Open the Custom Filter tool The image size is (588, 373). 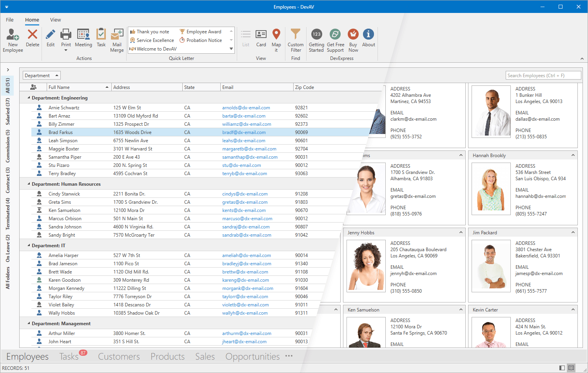pyautogui.click(x=296, y=39)
